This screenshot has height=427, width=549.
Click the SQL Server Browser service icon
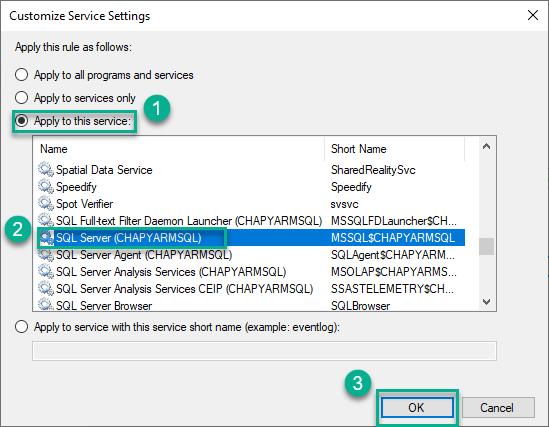pyautogui.click(x=46, y=305)
